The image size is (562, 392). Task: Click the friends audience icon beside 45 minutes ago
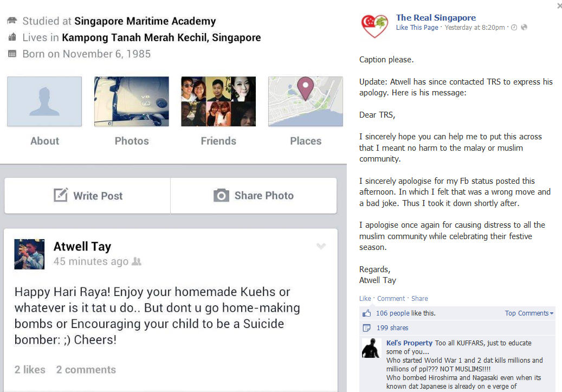coord(136,261)
